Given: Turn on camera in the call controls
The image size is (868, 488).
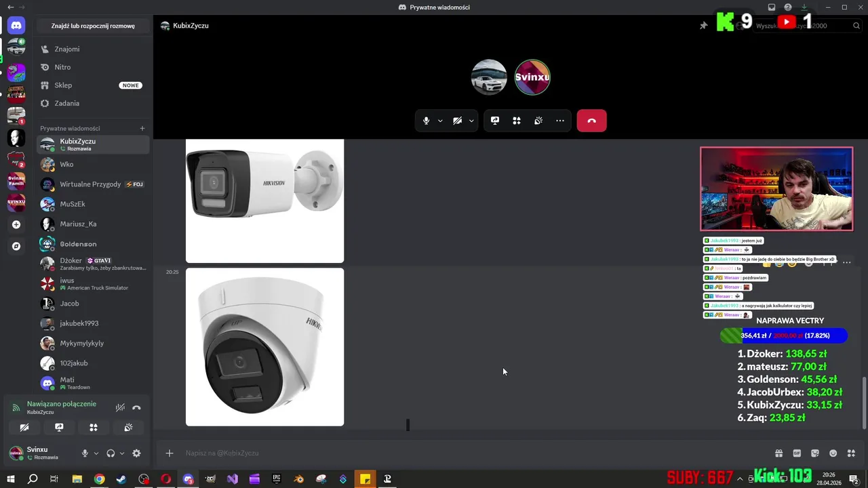Looking at the screenshot, I should coord(457,121).
